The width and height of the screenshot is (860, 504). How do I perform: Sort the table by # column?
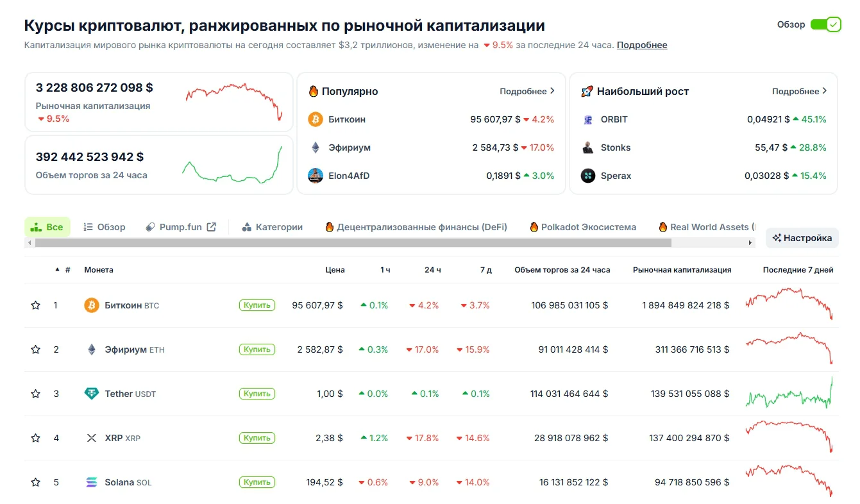coord(67,270)
